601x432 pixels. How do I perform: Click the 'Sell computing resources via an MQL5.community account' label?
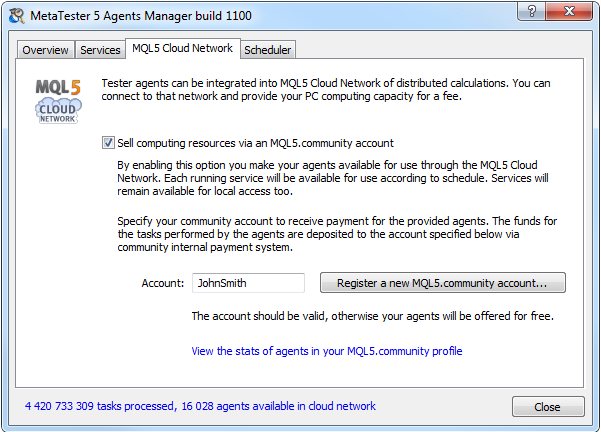pyautogui.click(x=255, y=143)
